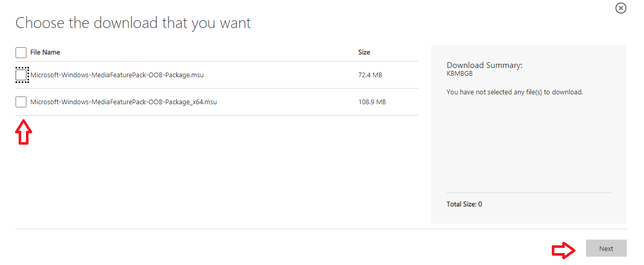Select the MediaFeaturePack-OOB-Package_x64.msu checkbox

[21, 102]
